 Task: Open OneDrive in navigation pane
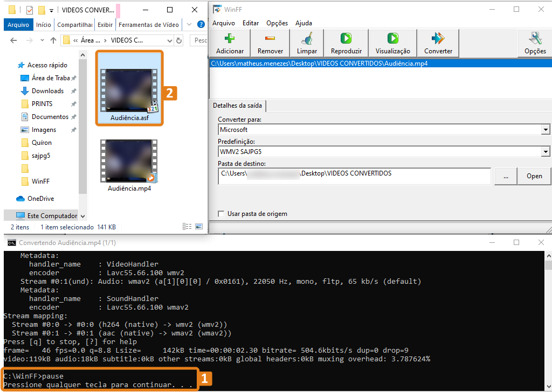pos(40,199)
